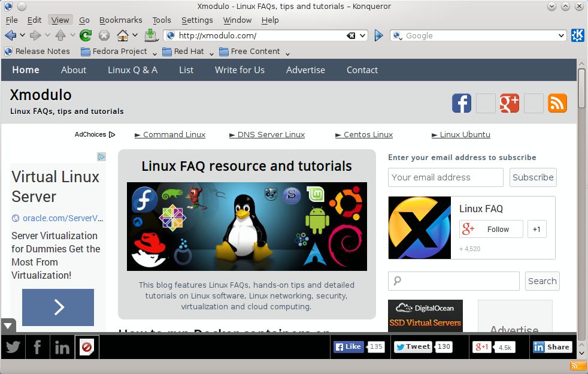Click the blue arrow button on ad
This screenshot has width=588, height=374.
pyautogui.click(x=58, y=307)
